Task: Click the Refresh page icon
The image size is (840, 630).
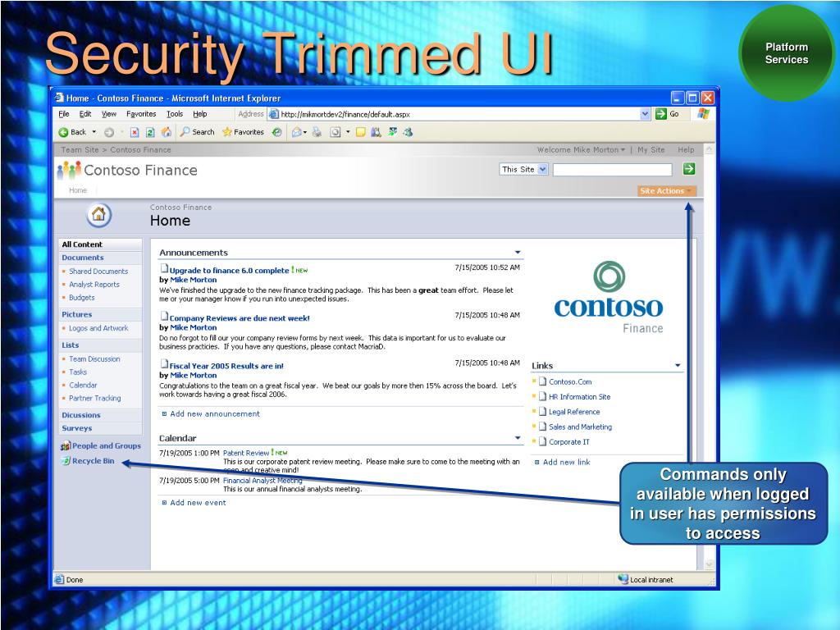Action: pos(151,132)
